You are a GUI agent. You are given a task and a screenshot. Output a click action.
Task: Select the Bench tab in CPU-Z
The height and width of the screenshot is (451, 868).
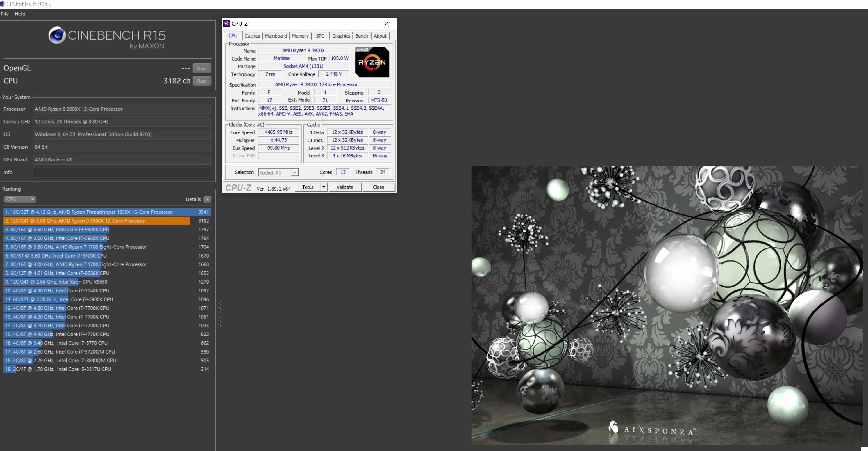tap(362, 36)
